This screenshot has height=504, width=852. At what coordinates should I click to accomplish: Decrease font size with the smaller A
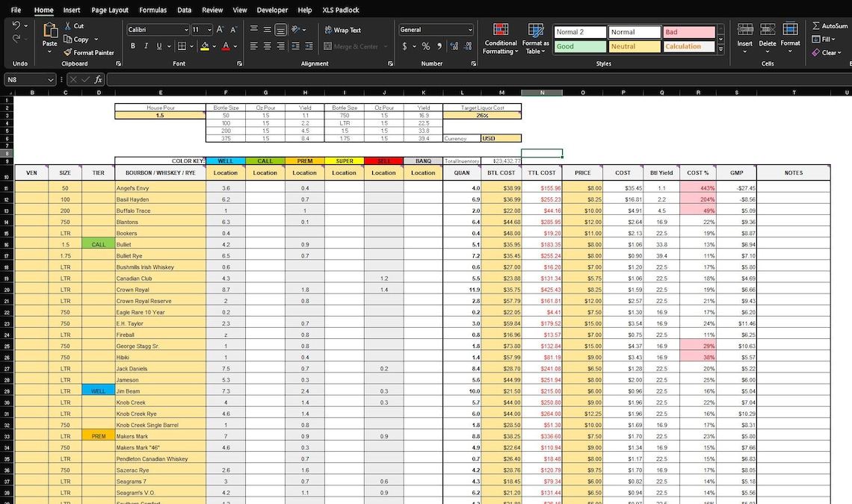(234, 30)
